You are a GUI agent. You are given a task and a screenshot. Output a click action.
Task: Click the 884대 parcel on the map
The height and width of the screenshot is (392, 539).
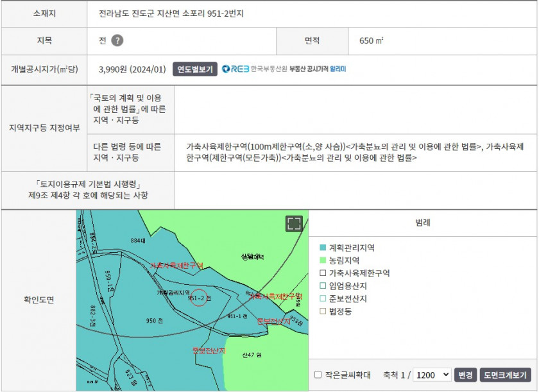tap(138, 240)
